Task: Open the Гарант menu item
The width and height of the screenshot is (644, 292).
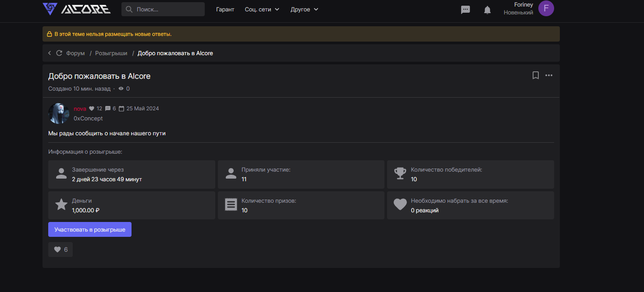Action: tap(225, 9)
